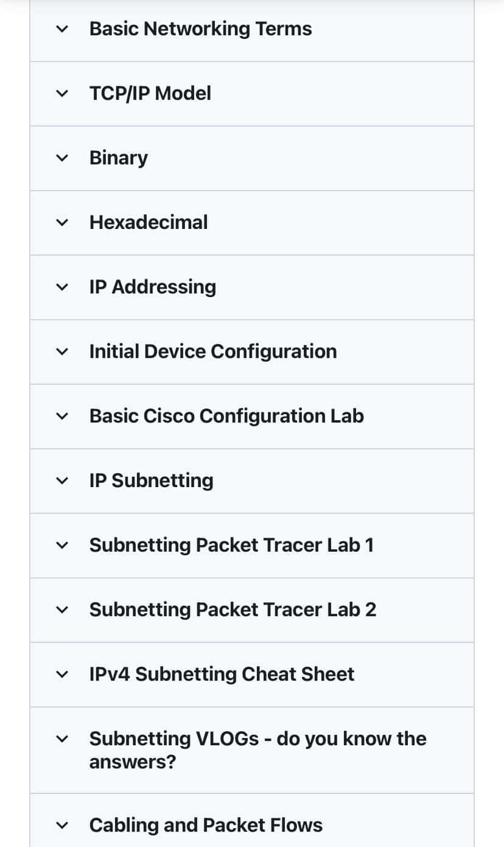This screenshot has width=504, height=847.
Task: Expand the TCP/IP Model chevron arrow
Action: (62, 94)
